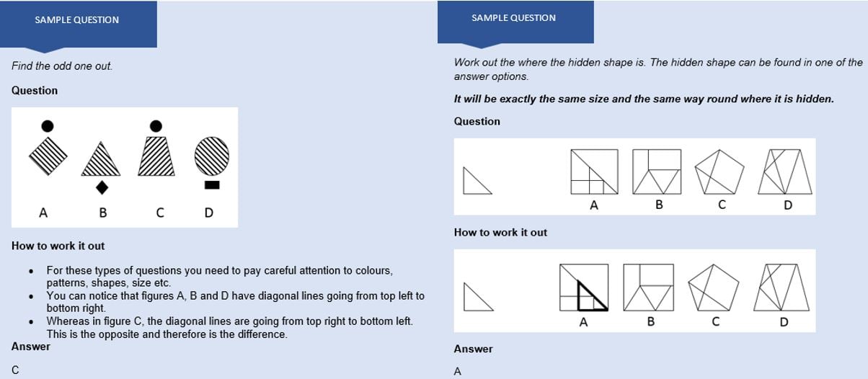Click the right SAMPLE QUESTION banner
This screenshot has height=379, width=868.
pos(514,18)
